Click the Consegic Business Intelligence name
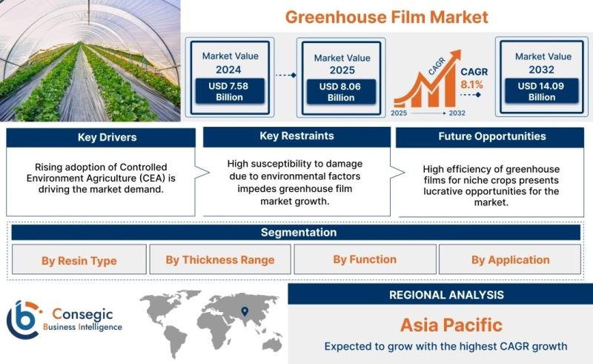 pyautogui.click(x=82, y=320)
